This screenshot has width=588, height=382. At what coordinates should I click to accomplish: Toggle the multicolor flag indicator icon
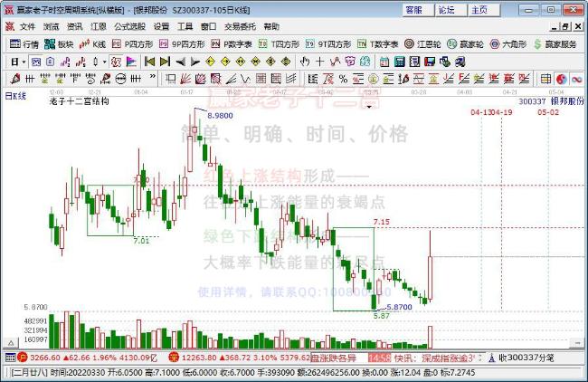click(x=131, y=62)
